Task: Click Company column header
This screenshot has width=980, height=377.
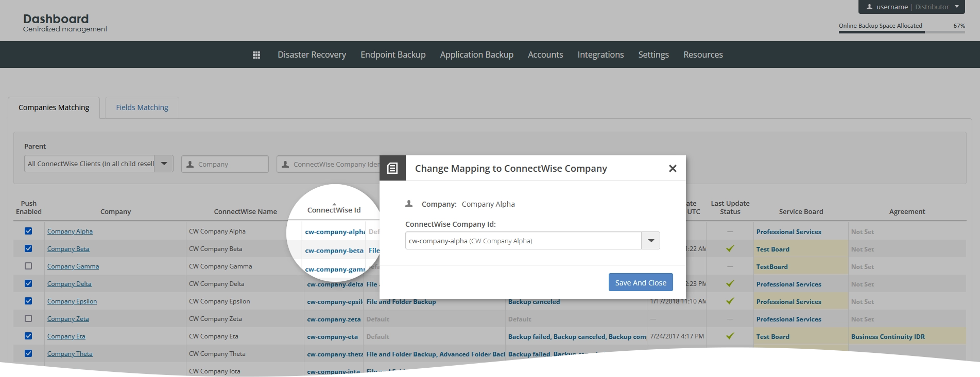Action: (115, 211)
